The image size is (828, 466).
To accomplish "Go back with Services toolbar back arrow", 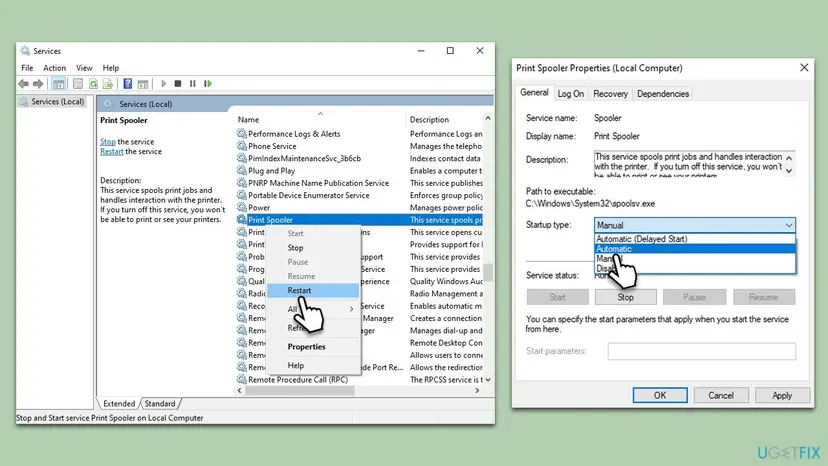I will pyautogui.click(x=23, y=83).
